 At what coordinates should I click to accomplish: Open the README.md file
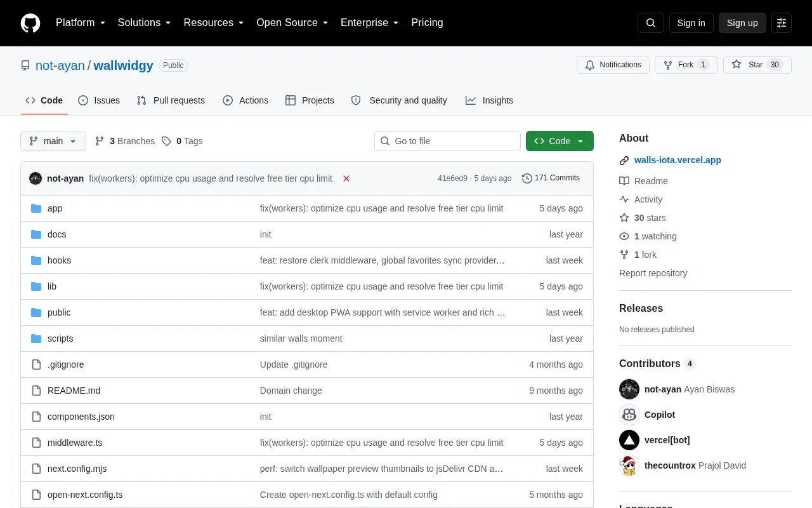74,391
